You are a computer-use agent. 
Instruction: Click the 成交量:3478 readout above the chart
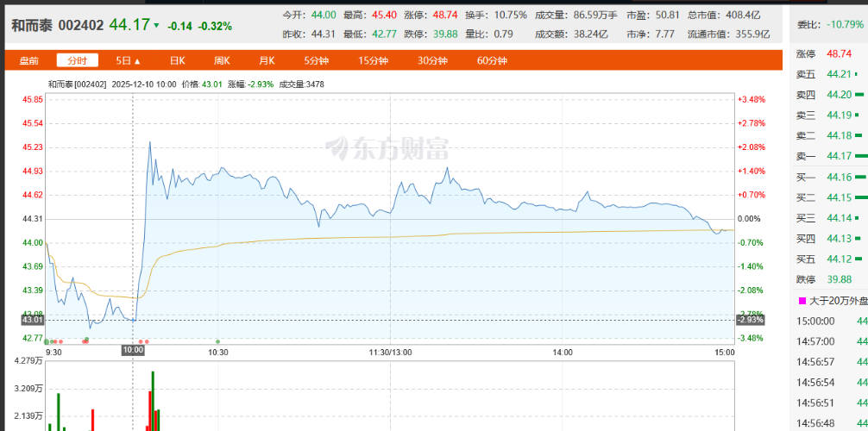coord(301,84)
